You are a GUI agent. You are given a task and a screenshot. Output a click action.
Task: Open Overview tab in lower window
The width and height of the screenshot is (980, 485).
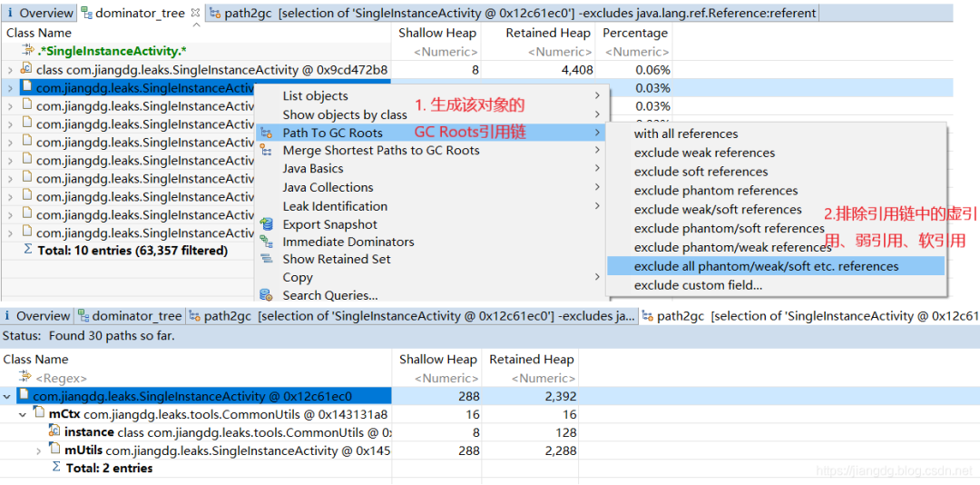(x=36, y=316)
